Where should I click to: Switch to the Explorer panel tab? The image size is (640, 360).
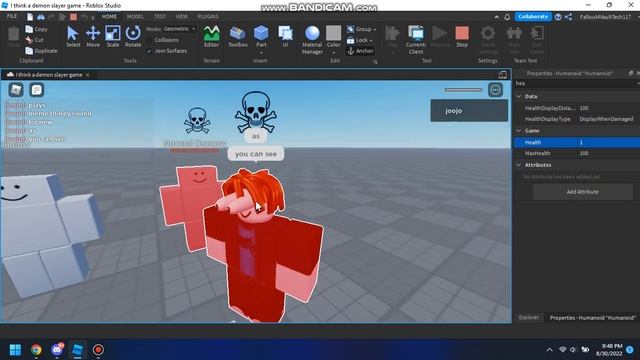coord(529,317)
